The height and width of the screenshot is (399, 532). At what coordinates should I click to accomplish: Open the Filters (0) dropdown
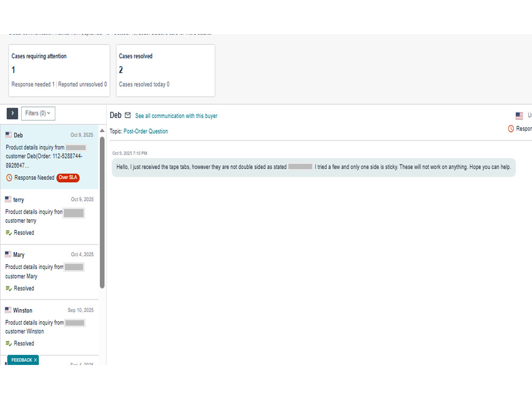point(38,113)
